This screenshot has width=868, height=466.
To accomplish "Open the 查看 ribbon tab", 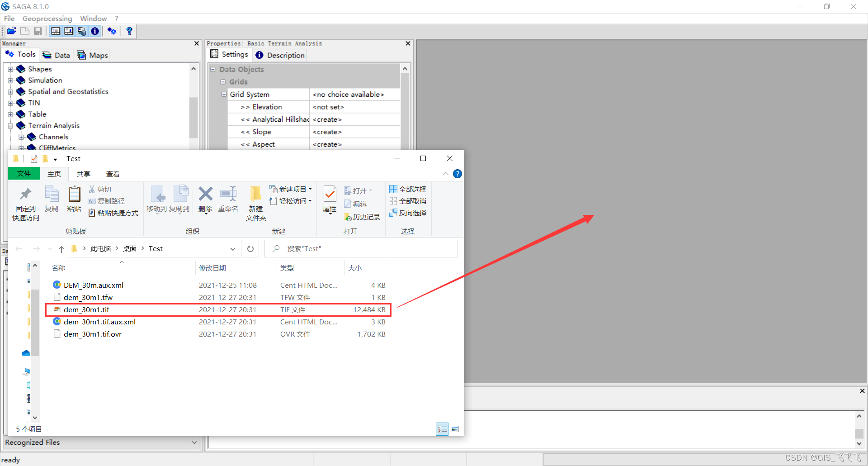I will coord(113,174).
